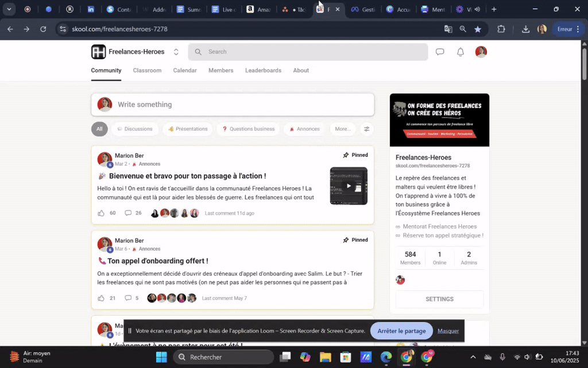Click the group banner image
This screenshot has height=368, width=588.
(439, 120)
